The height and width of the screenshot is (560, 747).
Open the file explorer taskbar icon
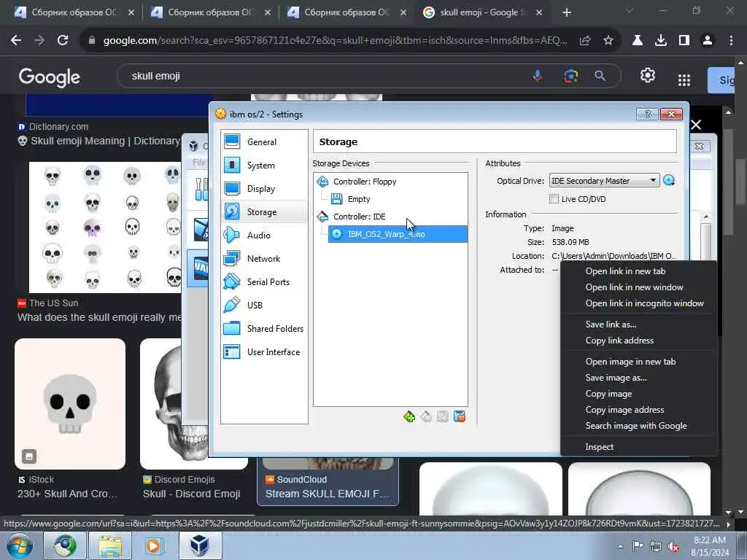110,545
